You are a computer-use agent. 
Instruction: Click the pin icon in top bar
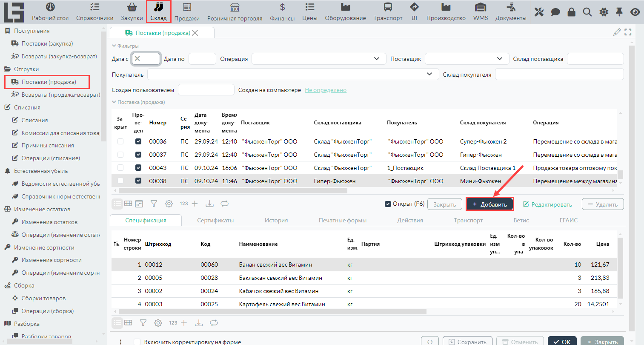point(619,12)
